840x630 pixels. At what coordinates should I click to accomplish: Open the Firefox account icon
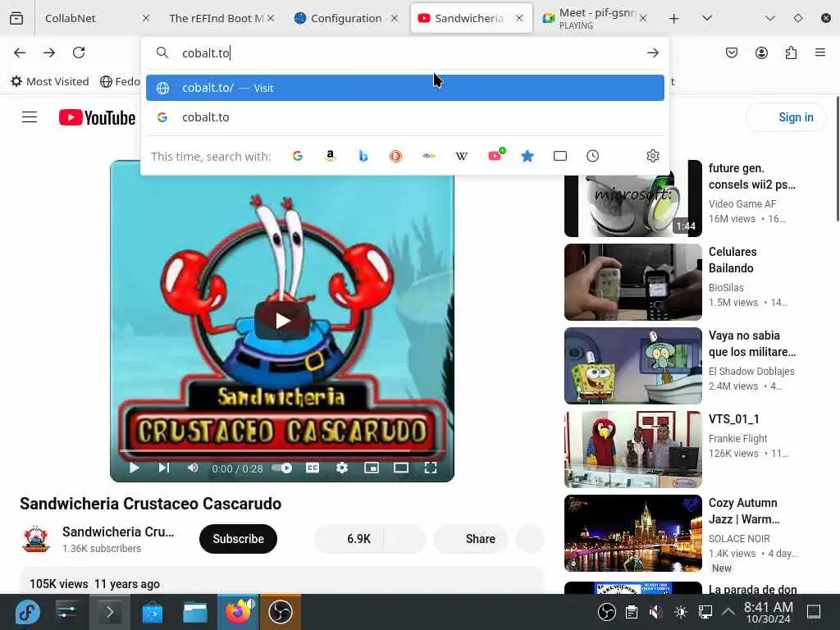coord(761,52)
